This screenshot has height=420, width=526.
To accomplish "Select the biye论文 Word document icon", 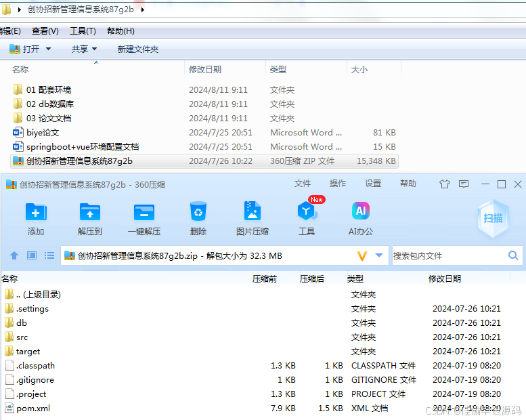I will click(x=18, y=132).
